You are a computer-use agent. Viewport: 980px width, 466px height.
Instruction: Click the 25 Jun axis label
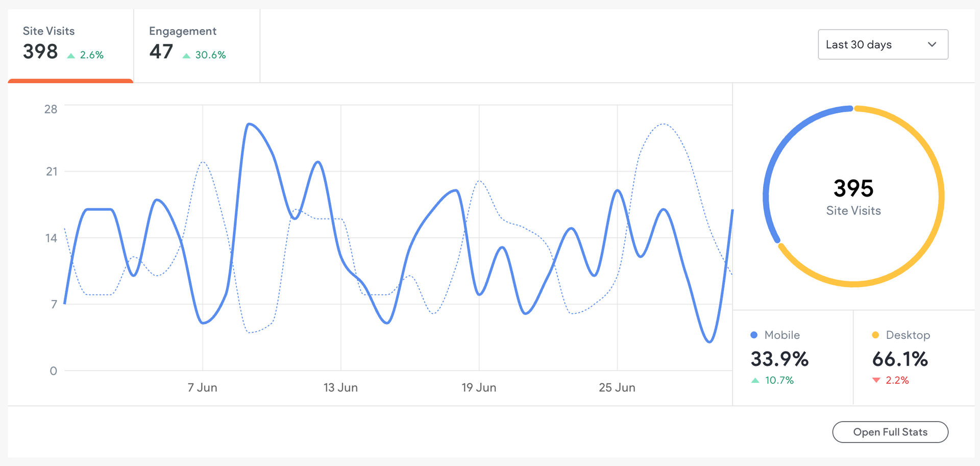point(617,388)
